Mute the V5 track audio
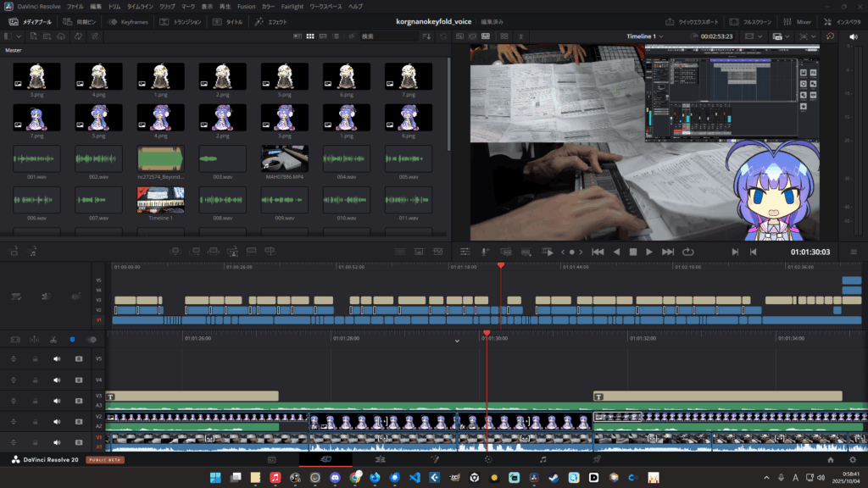 click(58, 358)
